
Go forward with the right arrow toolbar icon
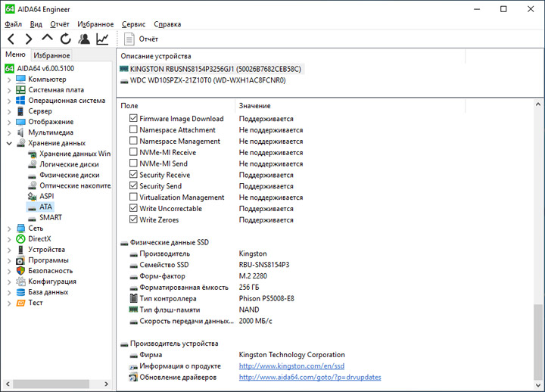coord(29,39)
